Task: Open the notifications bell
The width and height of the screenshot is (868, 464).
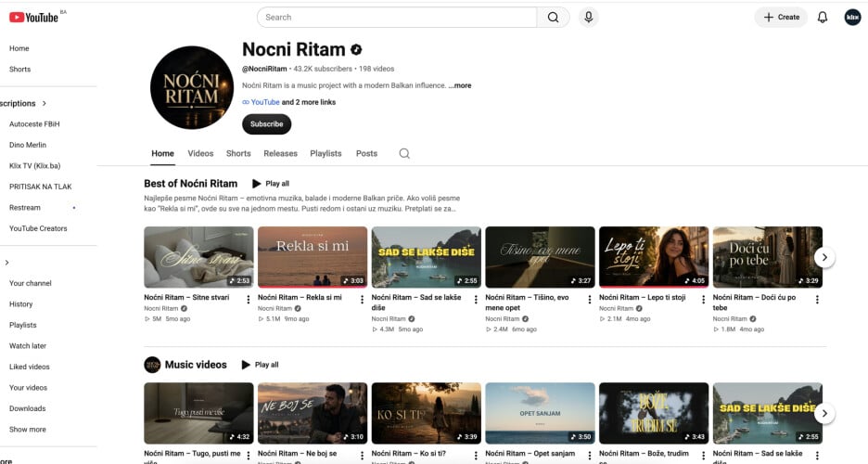Action: coord(823,17)
